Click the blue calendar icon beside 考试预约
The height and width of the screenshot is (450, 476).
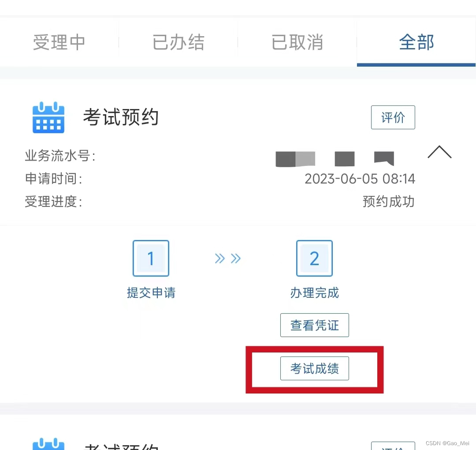[x=48, y=117]
